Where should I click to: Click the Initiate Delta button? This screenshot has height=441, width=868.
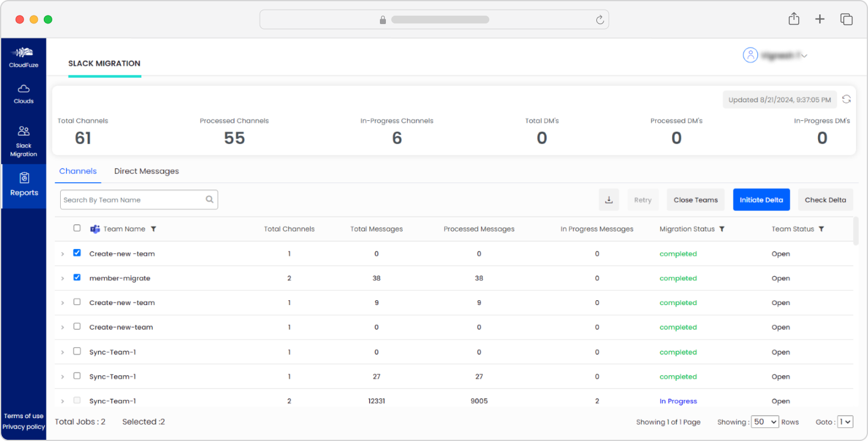tap(761, 200)
